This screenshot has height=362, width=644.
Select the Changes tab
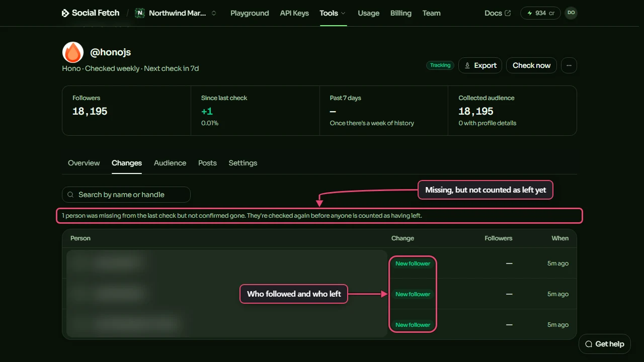click(127, 163)
